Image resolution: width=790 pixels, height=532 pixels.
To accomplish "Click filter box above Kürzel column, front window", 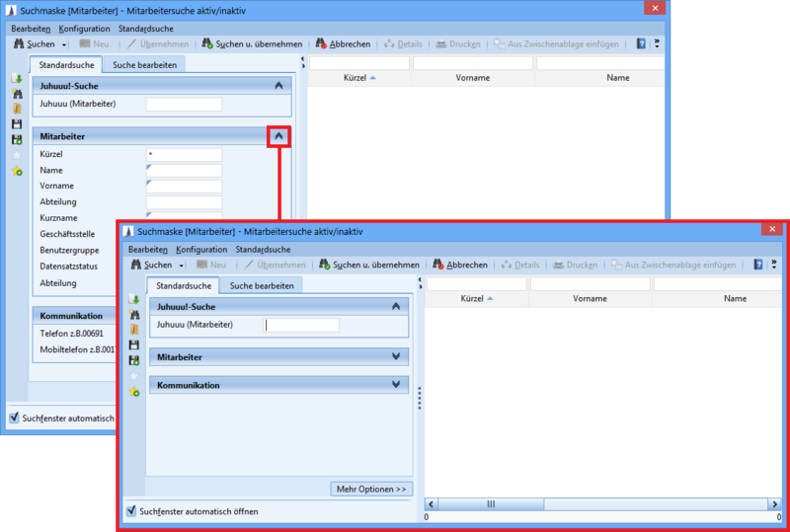I will (x=477, y=284).
